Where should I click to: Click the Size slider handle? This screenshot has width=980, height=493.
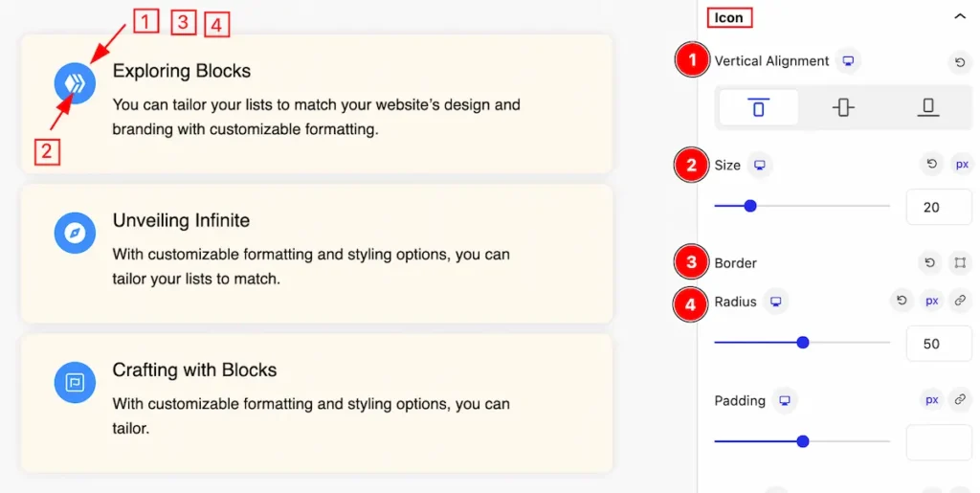[750, 206]
